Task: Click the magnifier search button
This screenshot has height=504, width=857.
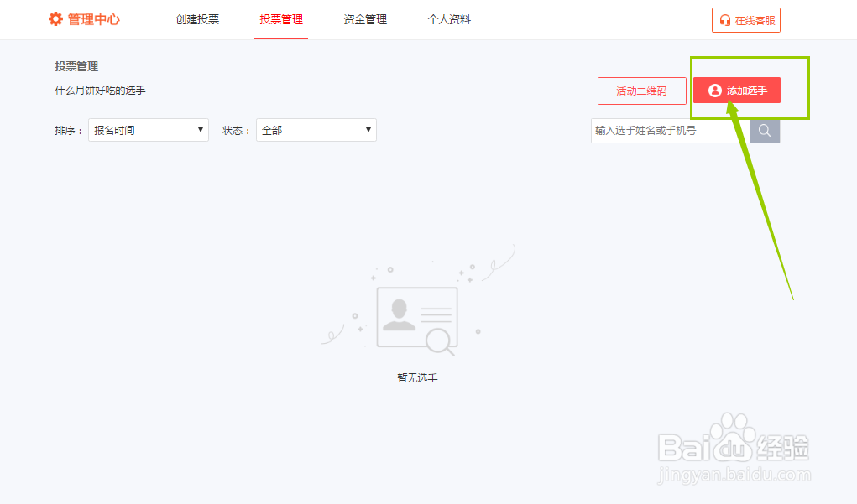Action: coord(764,131)
